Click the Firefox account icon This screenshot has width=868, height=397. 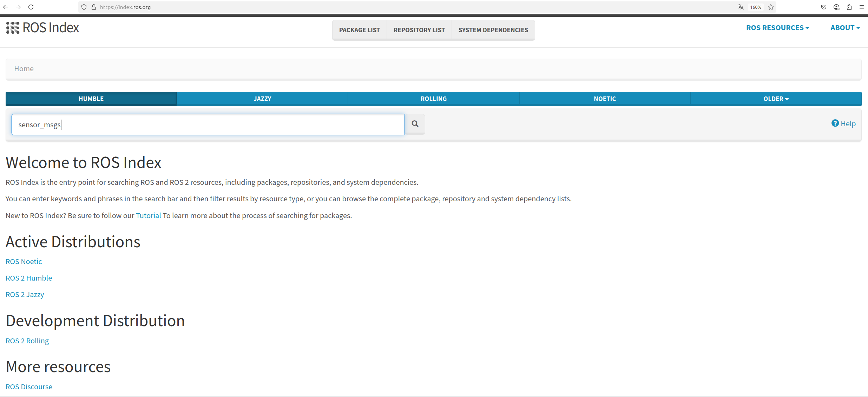(x=836, y=7)
